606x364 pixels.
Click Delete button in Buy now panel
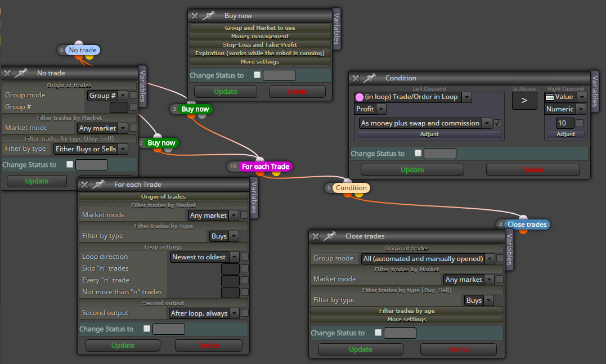297,92
